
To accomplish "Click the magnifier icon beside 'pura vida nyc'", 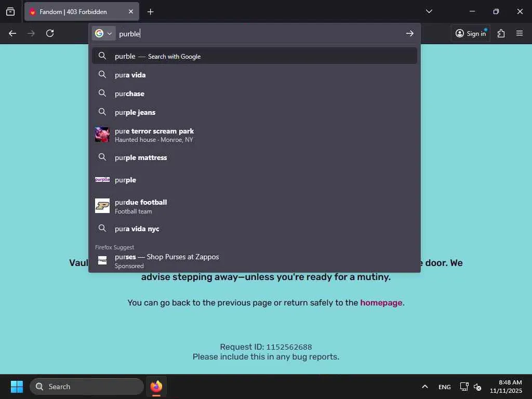I will point(102,228).
